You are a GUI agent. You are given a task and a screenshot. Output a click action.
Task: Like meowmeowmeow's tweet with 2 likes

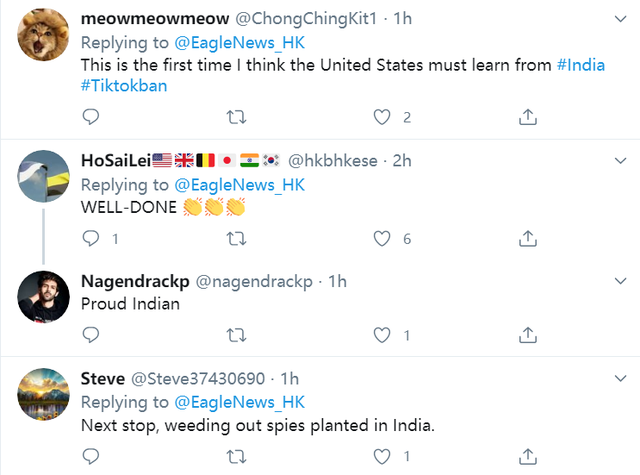click(x=381, y=117)
